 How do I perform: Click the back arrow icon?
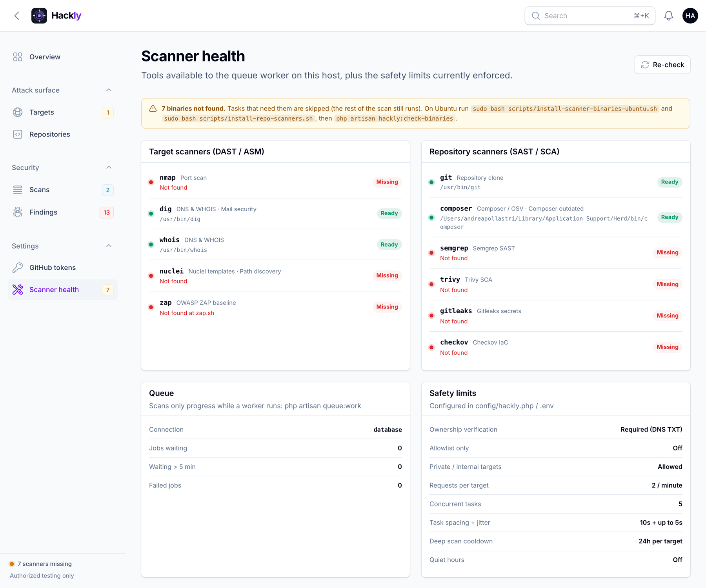click(17, 16)
